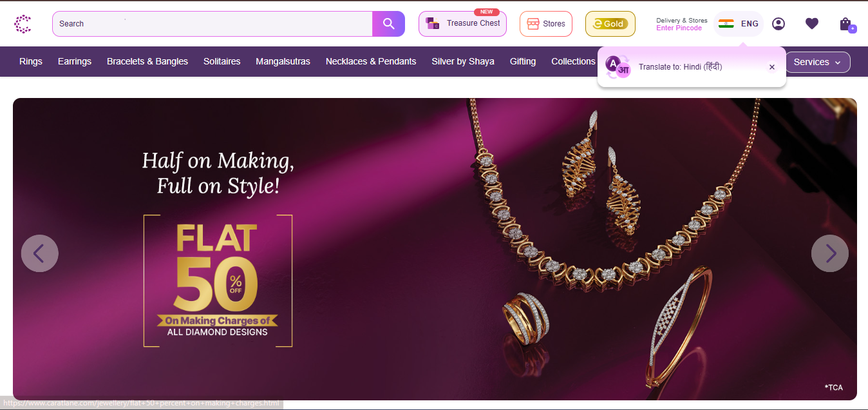Click the eGold button
868x410 pixels.
[x=610, y=24]
